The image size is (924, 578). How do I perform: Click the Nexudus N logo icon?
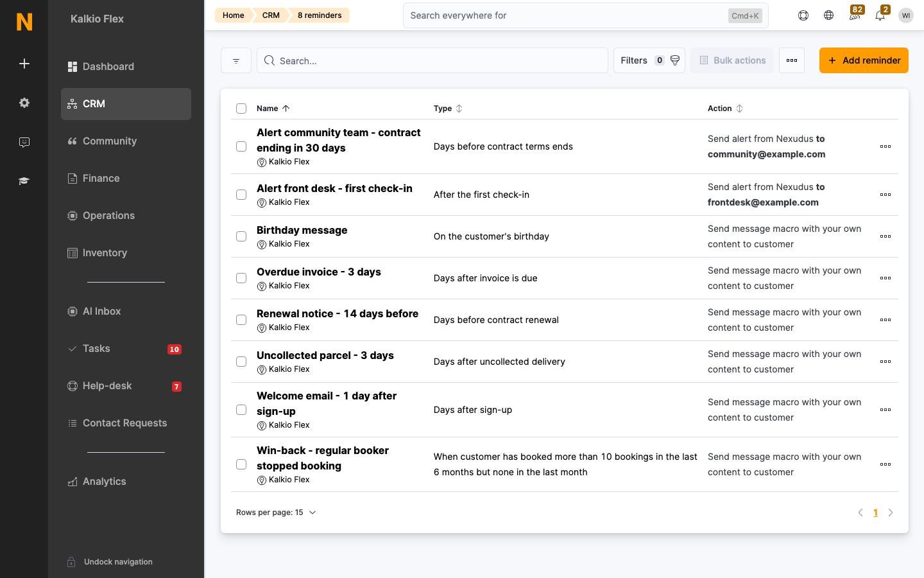(x=24, y=22)
